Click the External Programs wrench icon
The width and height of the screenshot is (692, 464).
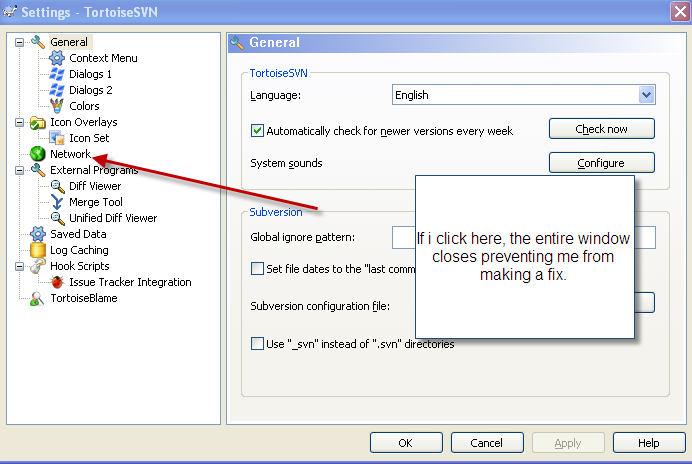(38, 170)
